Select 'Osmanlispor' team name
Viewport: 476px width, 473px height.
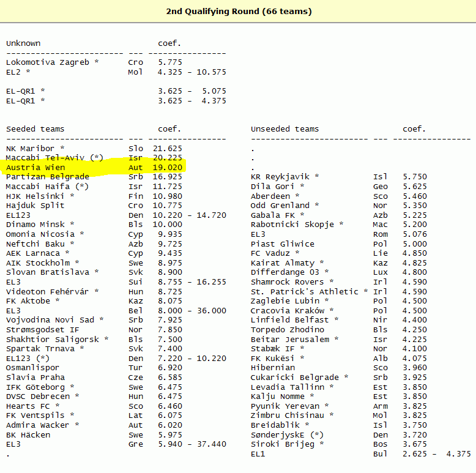tap(33, 368)
